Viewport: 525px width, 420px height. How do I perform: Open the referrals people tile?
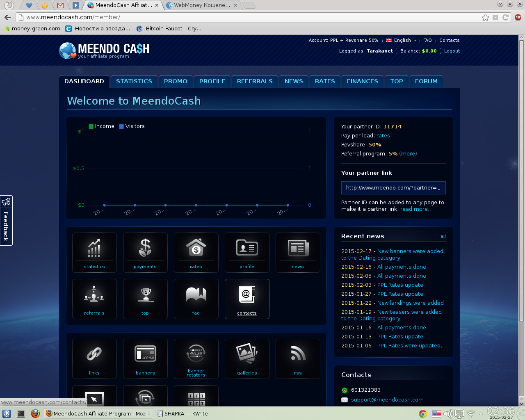coord(94,299)
